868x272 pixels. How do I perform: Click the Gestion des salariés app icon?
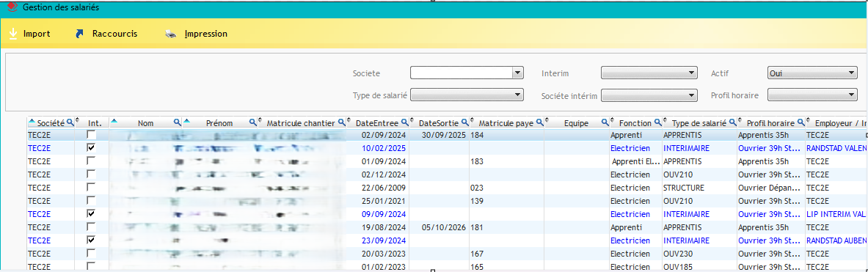12,8
